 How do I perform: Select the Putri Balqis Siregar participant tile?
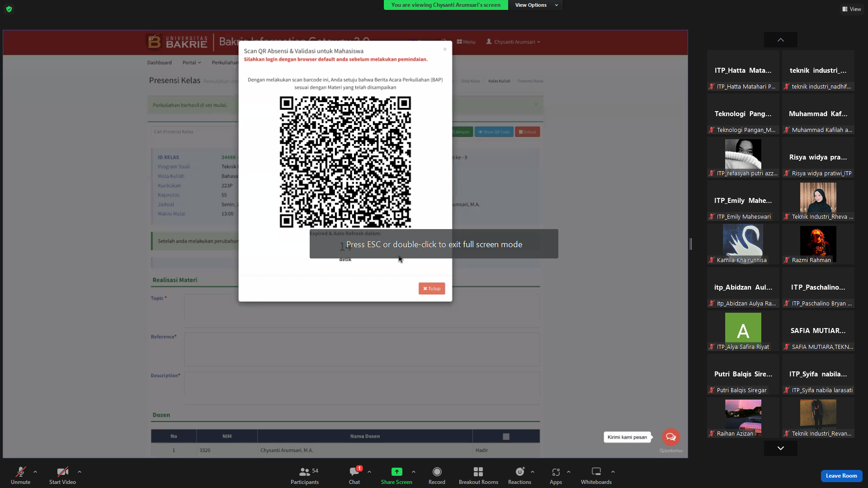click(743, 374)
